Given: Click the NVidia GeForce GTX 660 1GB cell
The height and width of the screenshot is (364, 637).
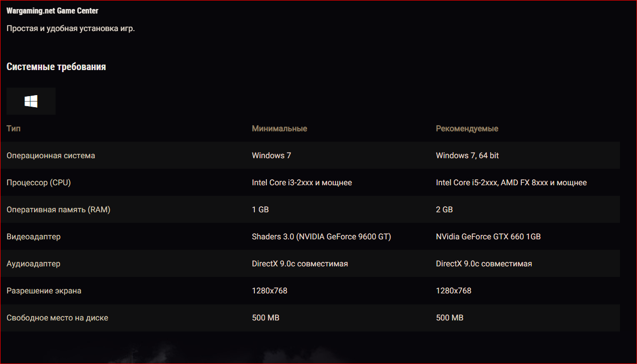Looking at the screenshot, I should click(488, 237).
